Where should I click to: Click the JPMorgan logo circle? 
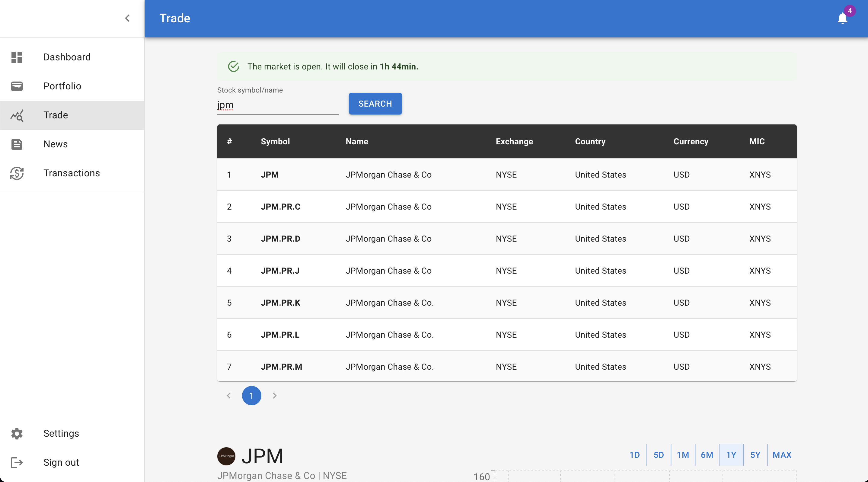point(226,456)
